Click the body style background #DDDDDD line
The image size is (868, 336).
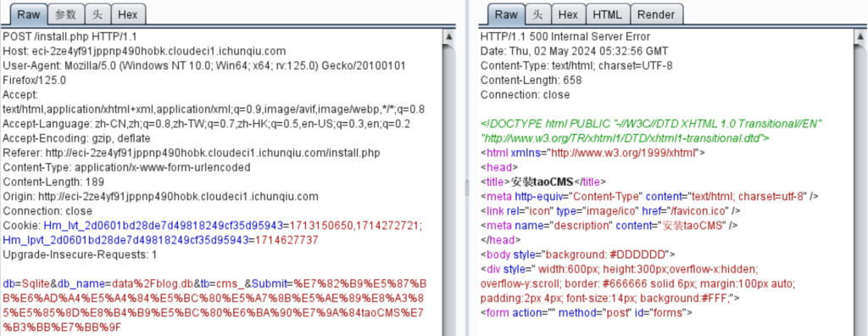578,255
